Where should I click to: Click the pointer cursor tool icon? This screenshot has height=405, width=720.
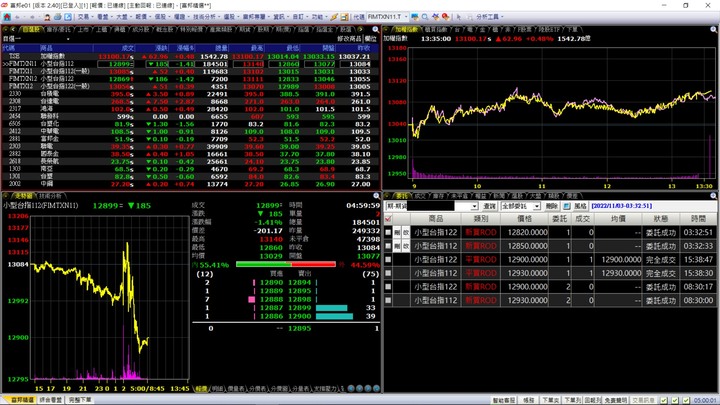[459, 17]
